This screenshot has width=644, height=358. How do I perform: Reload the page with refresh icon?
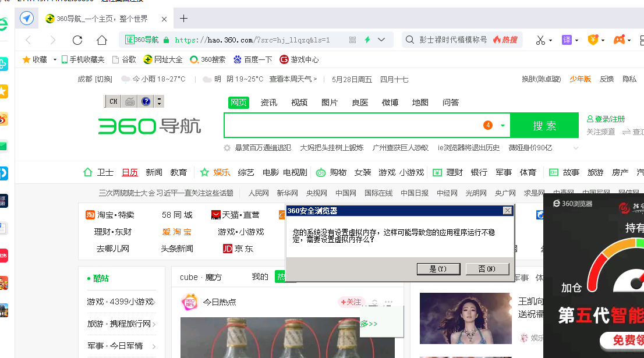point(77,40)
